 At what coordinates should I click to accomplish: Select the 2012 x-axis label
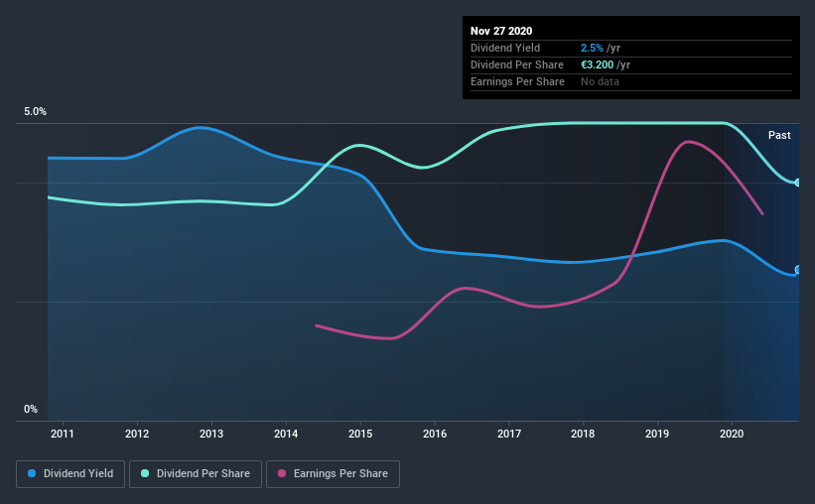tap(137, 434)
